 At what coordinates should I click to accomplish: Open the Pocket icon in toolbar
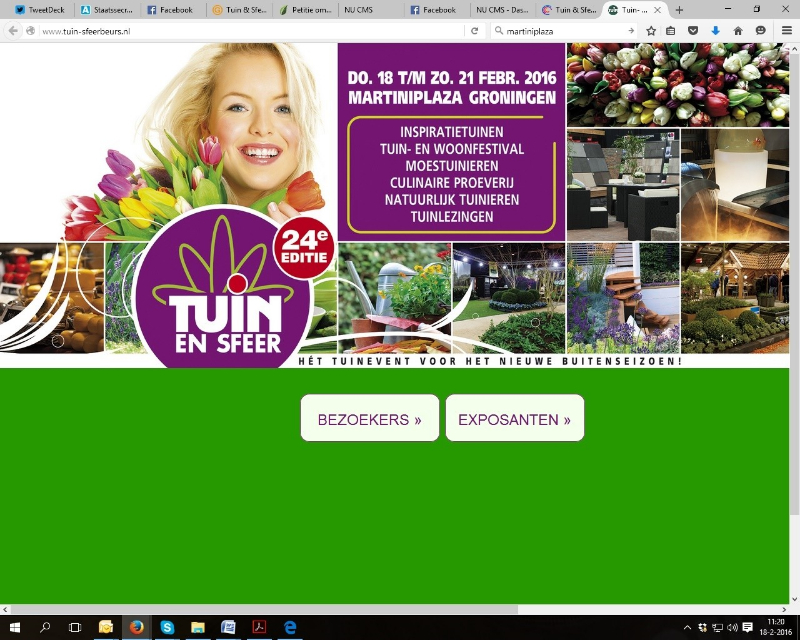[x=693, y=31]
